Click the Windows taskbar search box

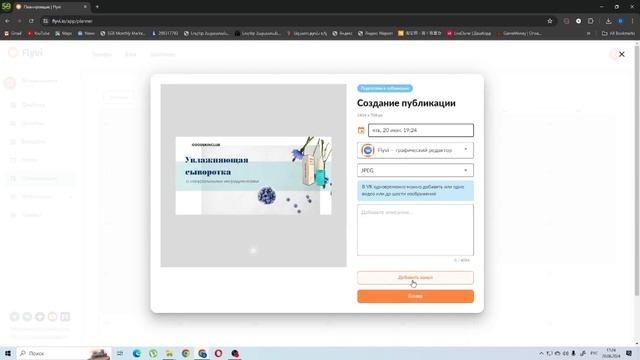(x=63, y=353)
